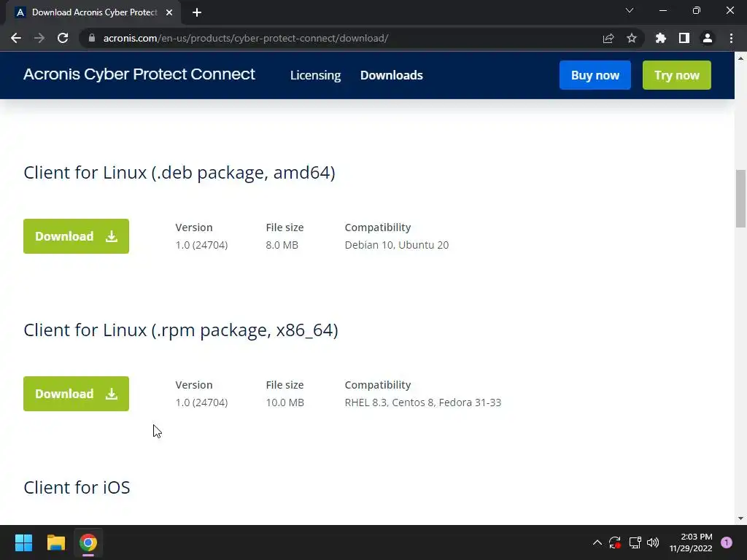Open the network tray icon

635,542
